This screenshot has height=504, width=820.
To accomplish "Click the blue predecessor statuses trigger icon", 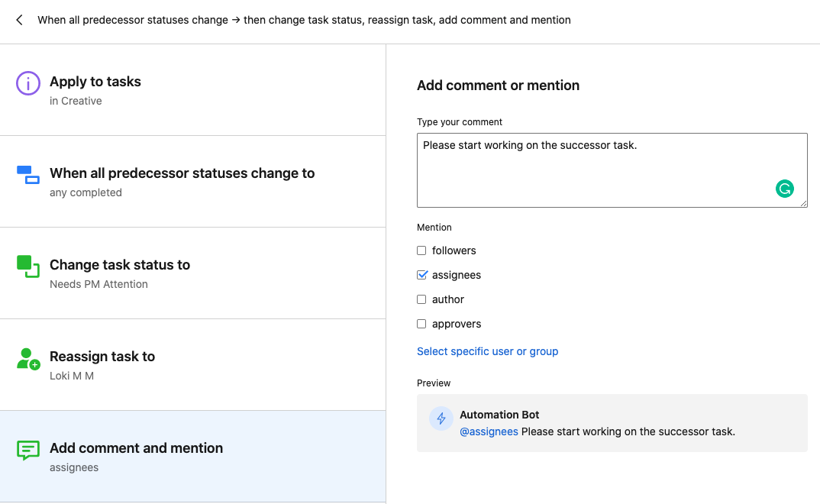I will (28, 175).
